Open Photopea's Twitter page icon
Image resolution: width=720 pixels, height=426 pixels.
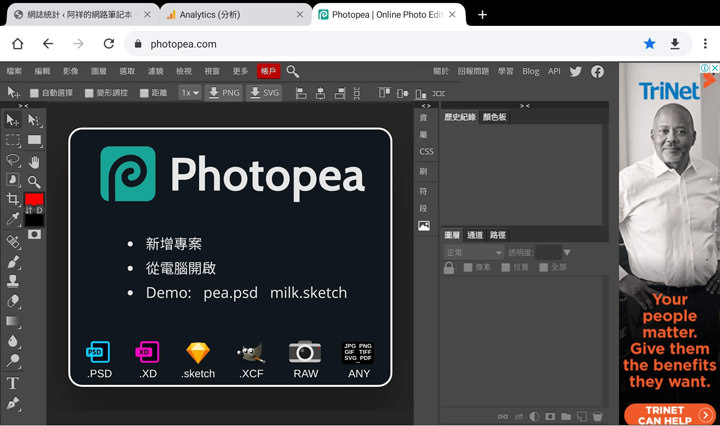click(x=575, y=71)
